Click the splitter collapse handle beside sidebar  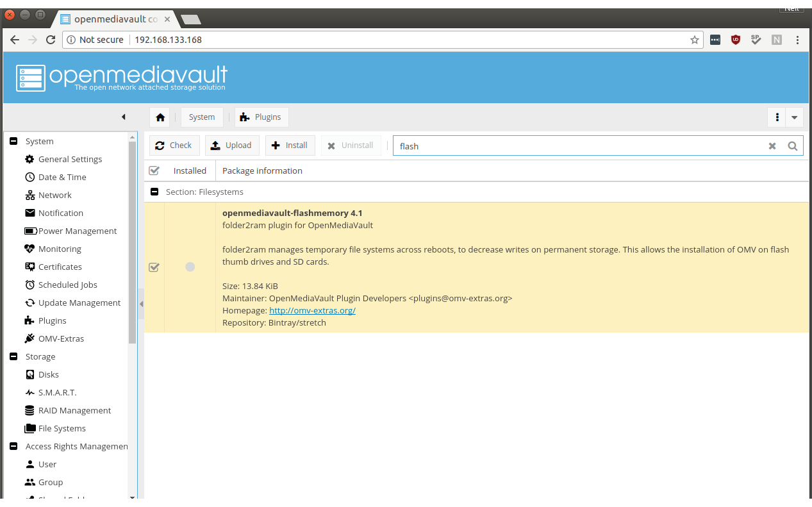(141, 304)
